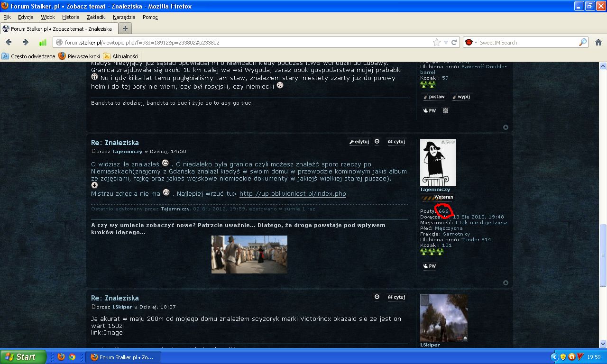Click the Weteran rank badge
607x364 pixels.
(x=437, y=198)
